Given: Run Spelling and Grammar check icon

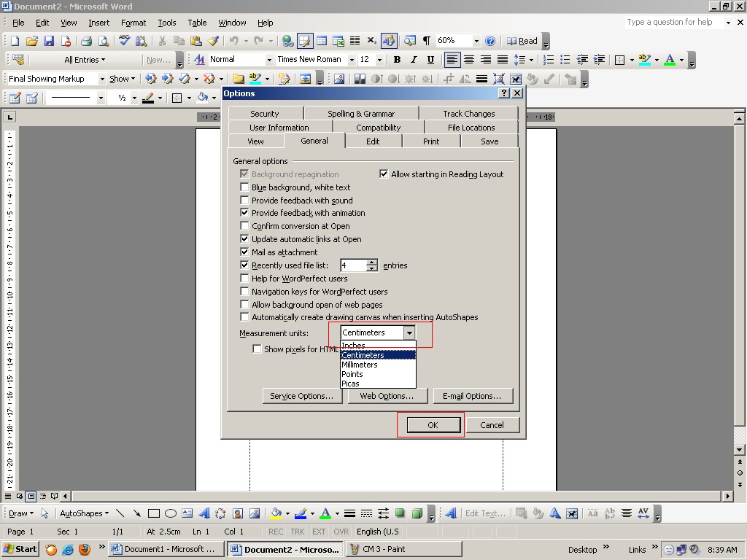Looking at the screenshot, I should (124, 41).
